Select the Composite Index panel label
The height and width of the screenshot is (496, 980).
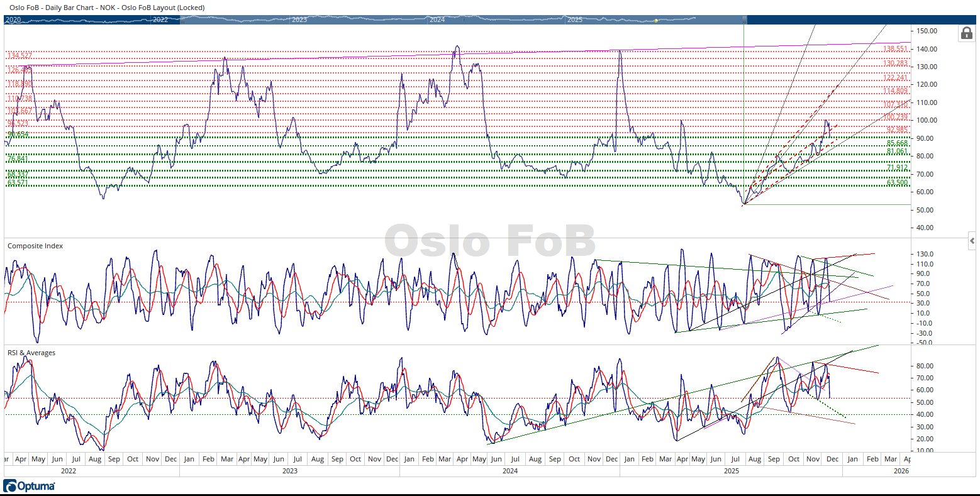[x=35, y=246]
